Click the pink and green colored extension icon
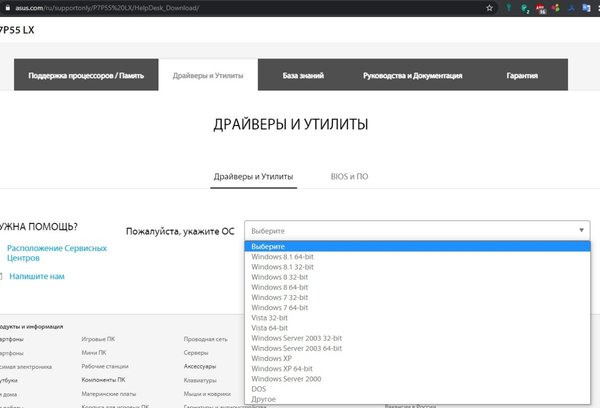The image size is (600, 408). point(556,8)
